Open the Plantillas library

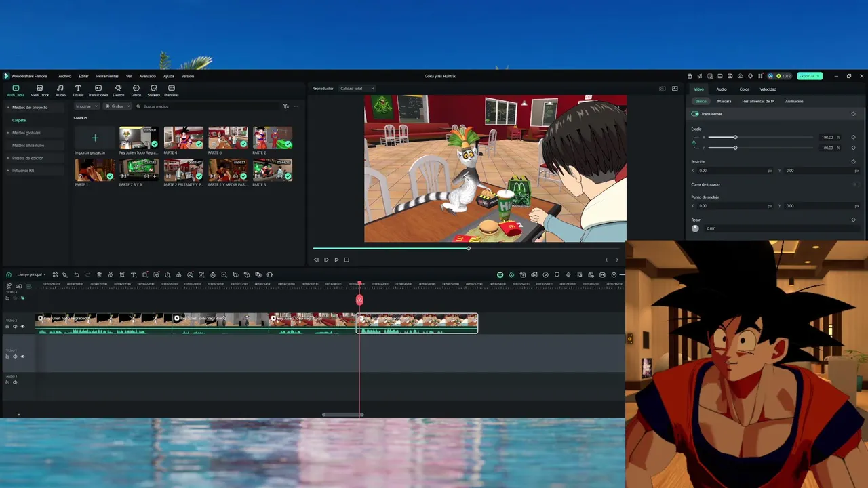172,91
